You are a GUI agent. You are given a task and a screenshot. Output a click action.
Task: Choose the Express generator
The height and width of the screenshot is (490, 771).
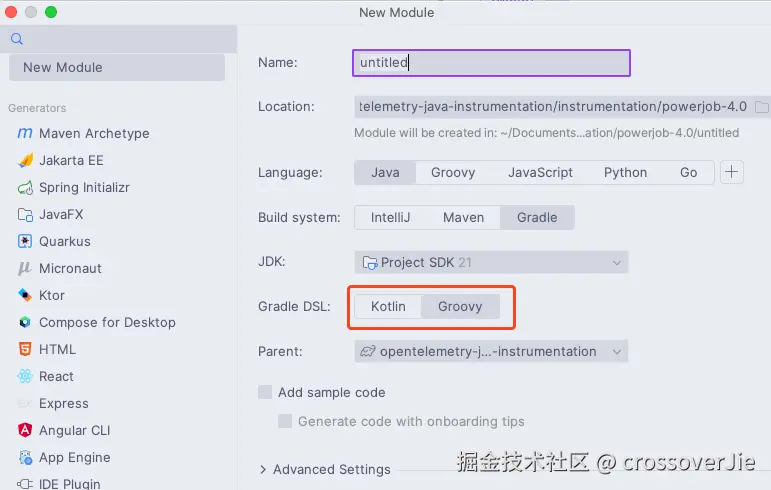click(x=64, y=404)
